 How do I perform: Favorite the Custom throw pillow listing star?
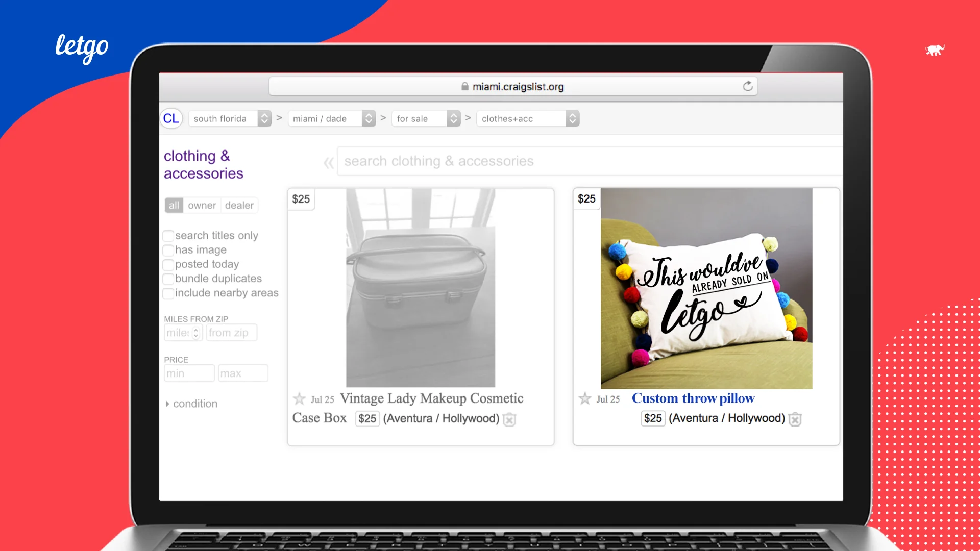pyautogui.click(x=585, y=398)
